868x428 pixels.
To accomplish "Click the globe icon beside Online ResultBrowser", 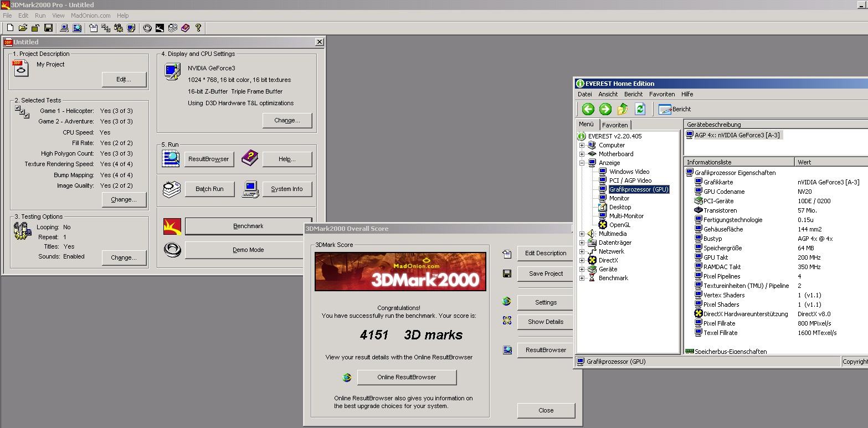I will pyautogui.click(x=347, y=377).
